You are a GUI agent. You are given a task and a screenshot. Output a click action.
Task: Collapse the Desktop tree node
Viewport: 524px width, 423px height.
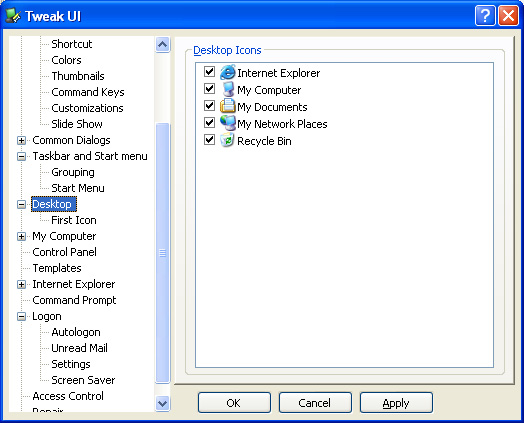click(x=21, y=204)
